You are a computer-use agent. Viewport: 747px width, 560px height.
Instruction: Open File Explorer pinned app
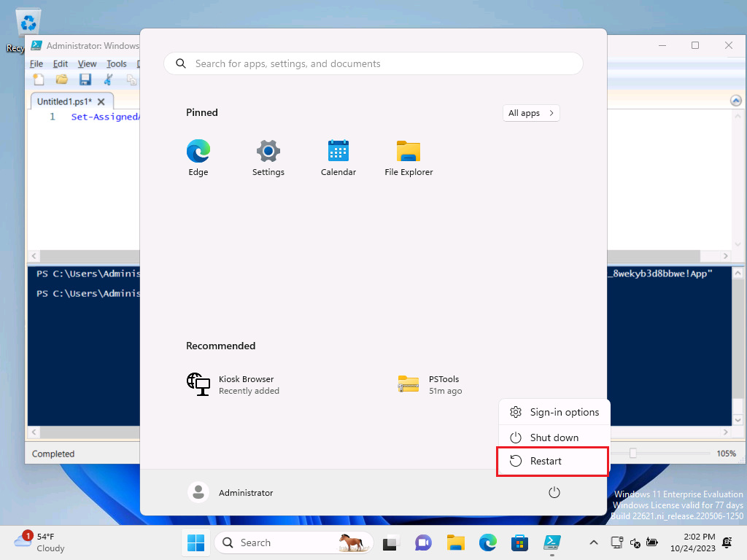pos(409,158)
